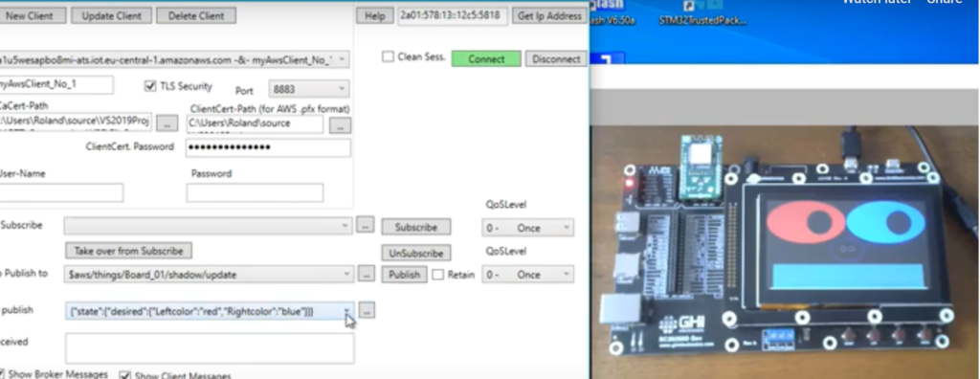The image size is (980, 379).
Task: Click Take over from Subscribe button
Action: (x=129, y=251)
